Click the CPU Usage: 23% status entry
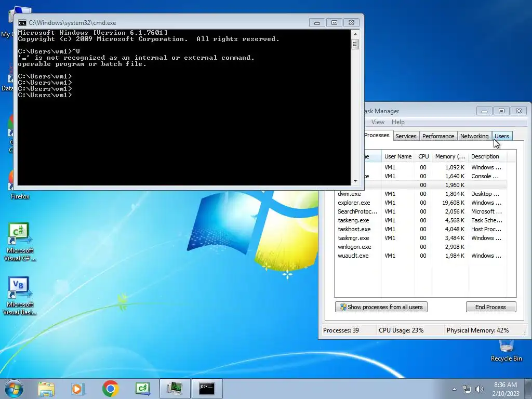Viewport: 532px width, 399px height. pyautogui.click(x=401, y=330)
